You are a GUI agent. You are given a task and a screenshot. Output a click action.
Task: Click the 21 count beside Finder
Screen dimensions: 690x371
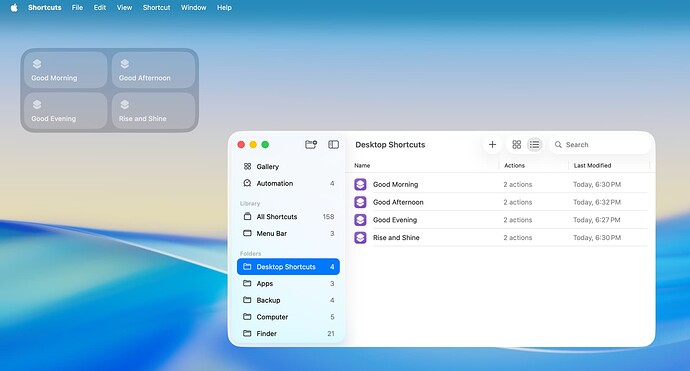click(331, 334)
